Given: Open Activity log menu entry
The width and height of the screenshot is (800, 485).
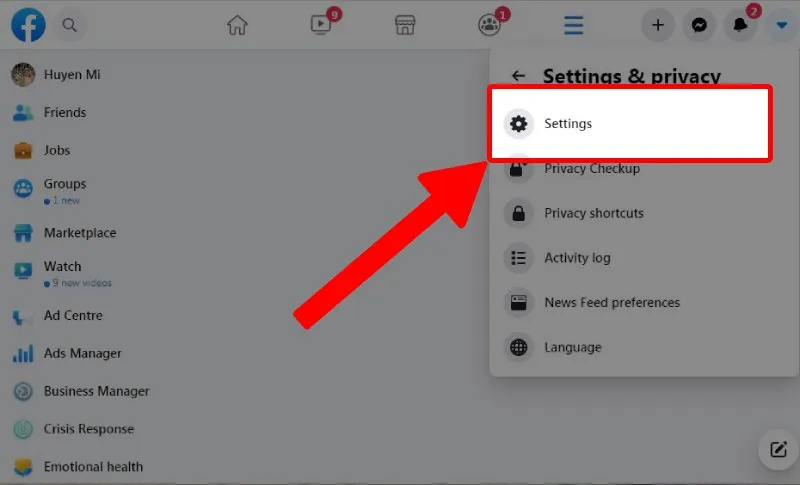Looking at the screenshot, I should [576, 258].
